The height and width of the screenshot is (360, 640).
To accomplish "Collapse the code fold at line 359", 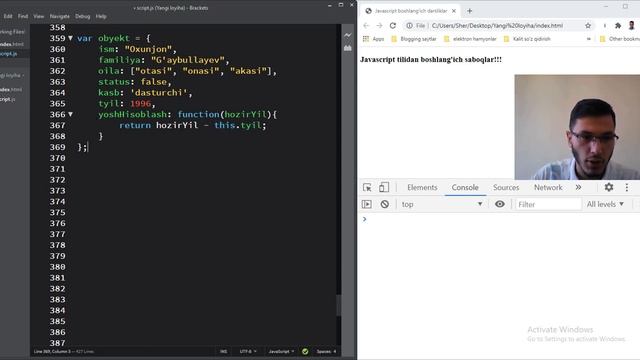I will (x=70, y=38).
